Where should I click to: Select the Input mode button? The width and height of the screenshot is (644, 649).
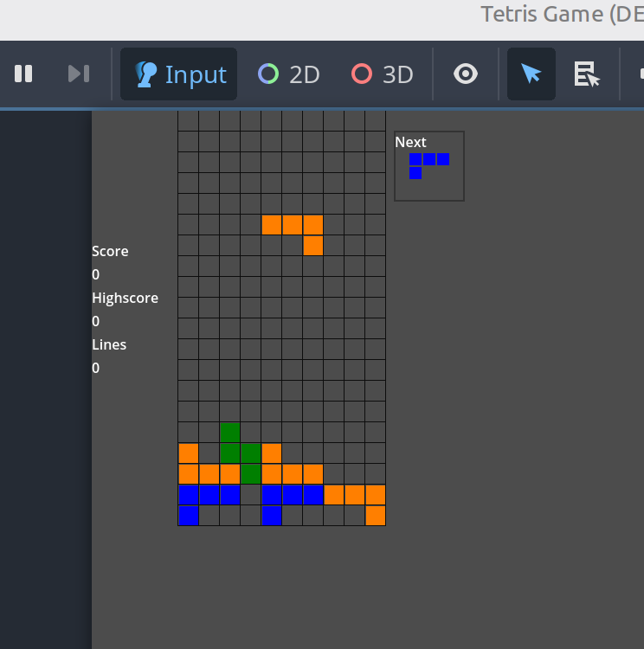(x=178, y=74)
